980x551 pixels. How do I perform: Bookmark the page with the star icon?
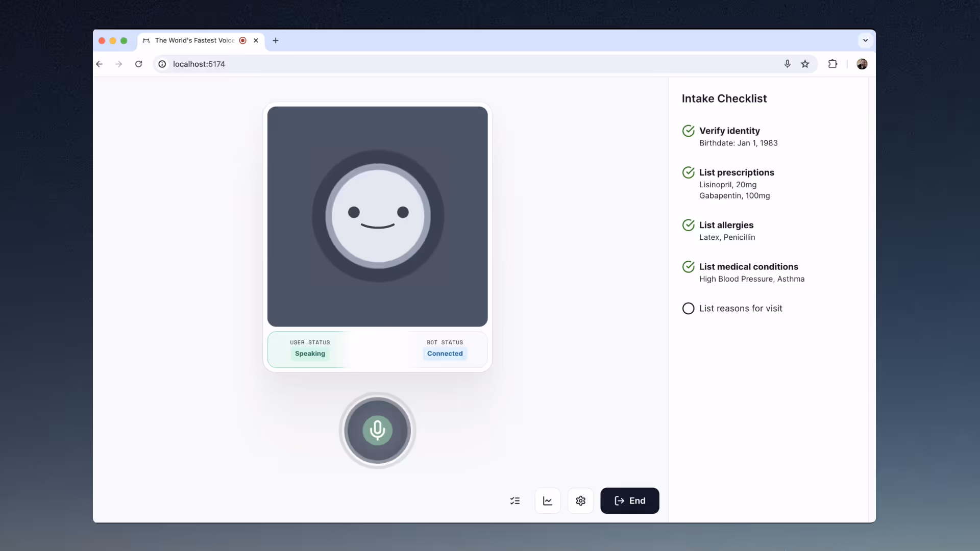pyautogui.click(x=805, y=64)
